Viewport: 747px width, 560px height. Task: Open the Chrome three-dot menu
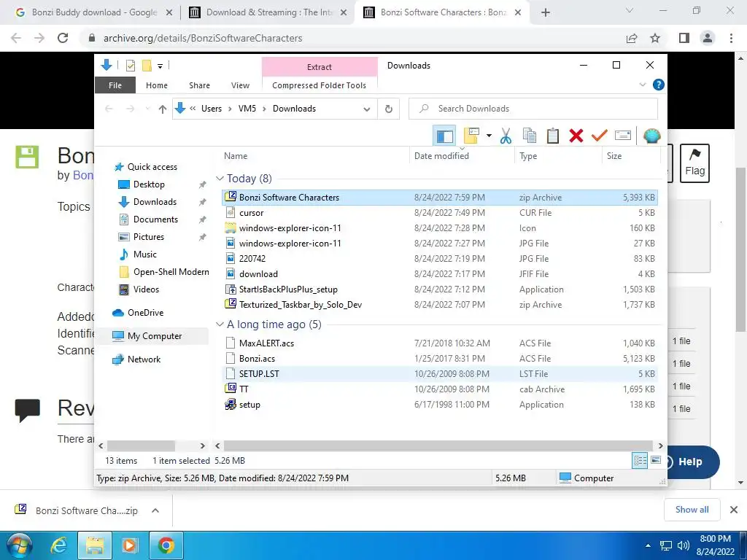tap(731, 38)
